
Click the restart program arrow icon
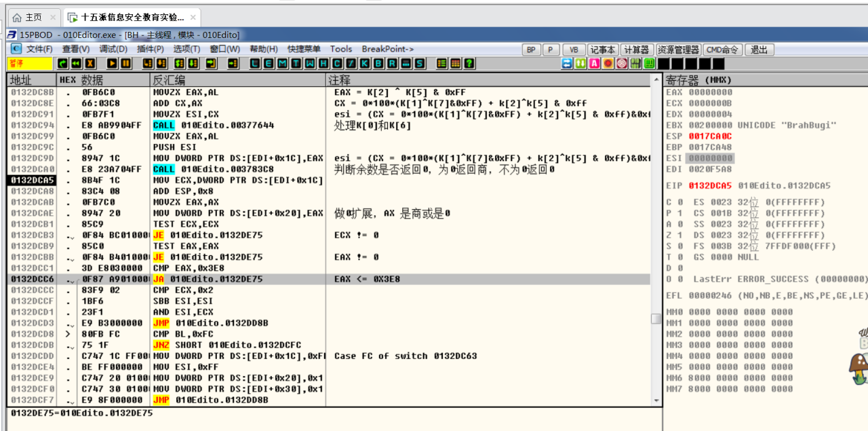63,63
